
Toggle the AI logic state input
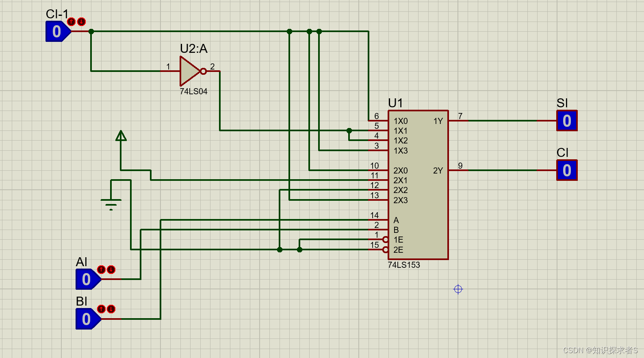click(x=88, y=279)
